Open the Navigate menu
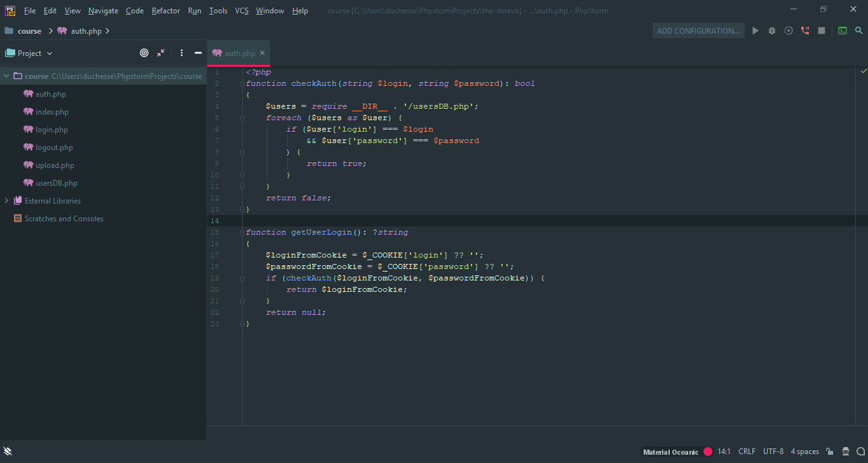The height and width of the screenshot is (463, 868). [104, 11]
